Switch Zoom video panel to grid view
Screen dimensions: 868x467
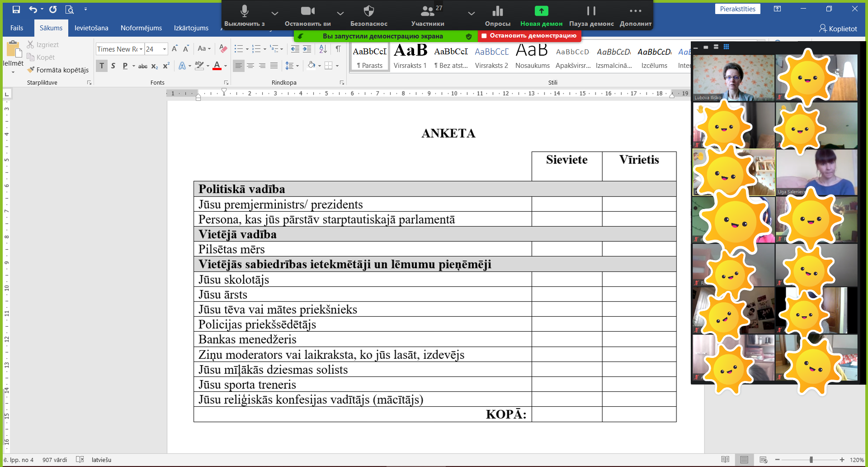726,47
